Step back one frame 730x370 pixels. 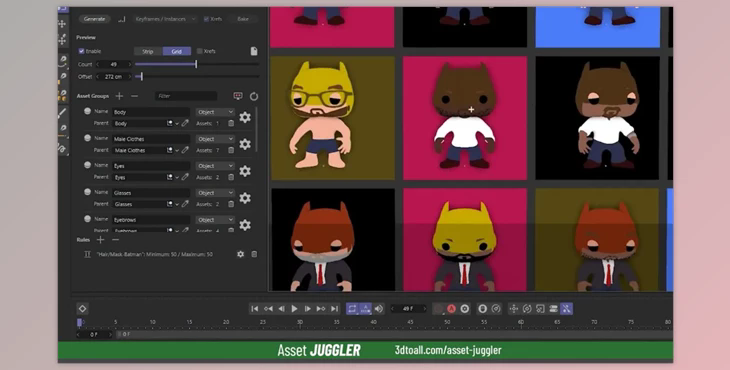pos(281,309)
